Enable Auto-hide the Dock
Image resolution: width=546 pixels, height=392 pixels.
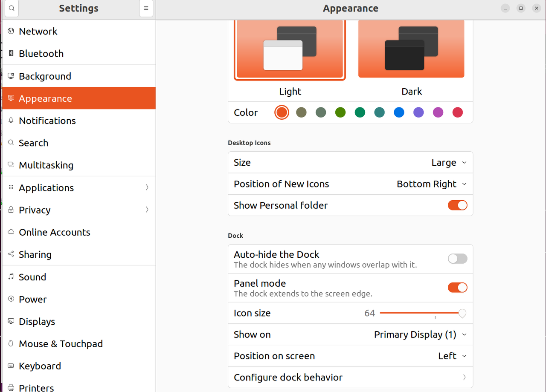(x=457, y=259)
